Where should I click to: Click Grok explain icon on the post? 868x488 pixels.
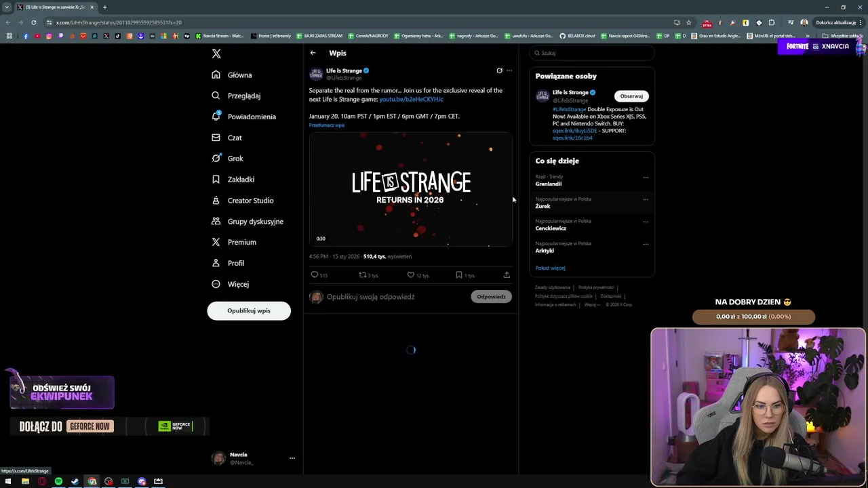pyautogui.click(x=499, y=70)
